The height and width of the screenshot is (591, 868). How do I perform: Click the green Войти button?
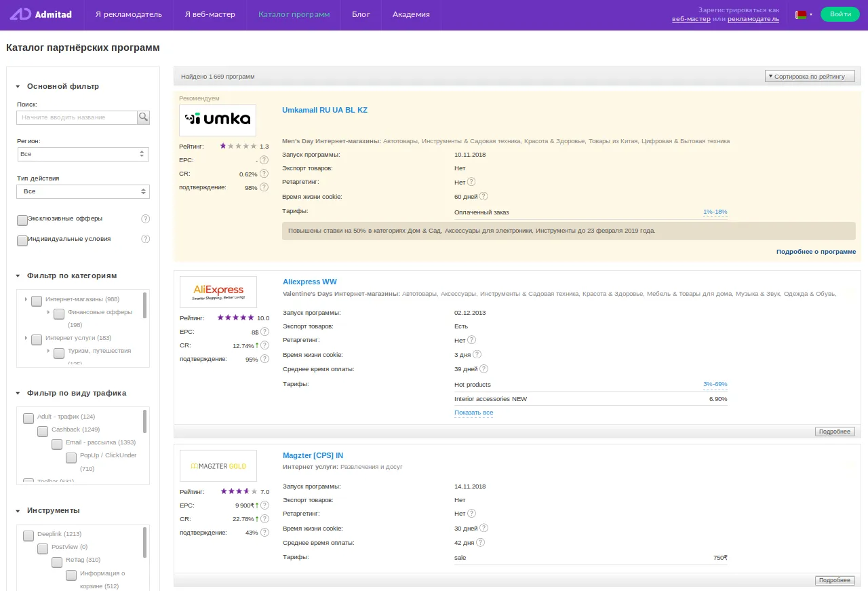pyautogui.click(x=840, y=14)
